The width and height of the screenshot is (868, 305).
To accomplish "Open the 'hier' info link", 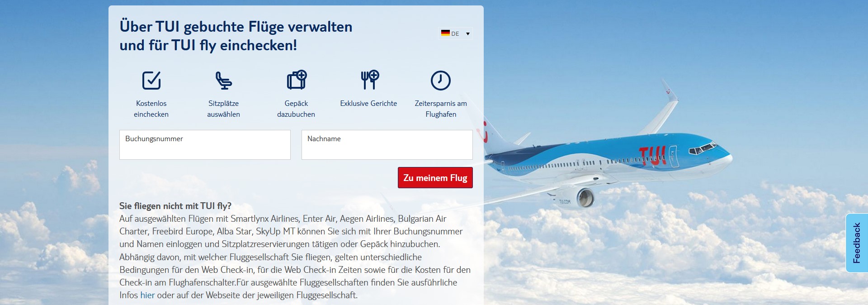I will pyautogui.click(x=147, y=295).
